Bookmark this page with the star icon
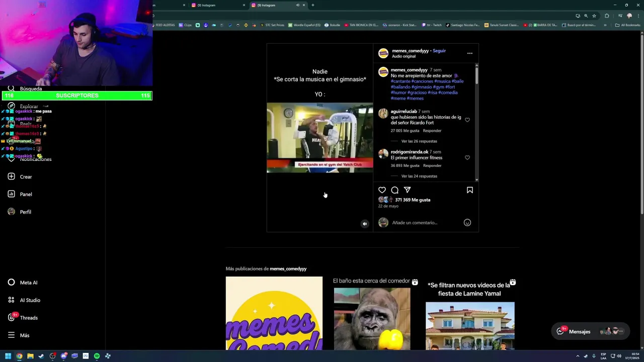 coord(594,16)
